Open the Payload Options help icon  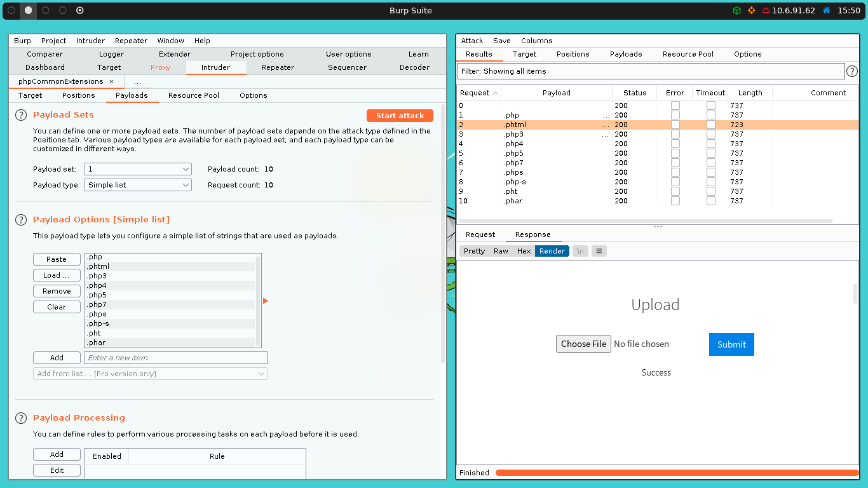tap(21, 220)
